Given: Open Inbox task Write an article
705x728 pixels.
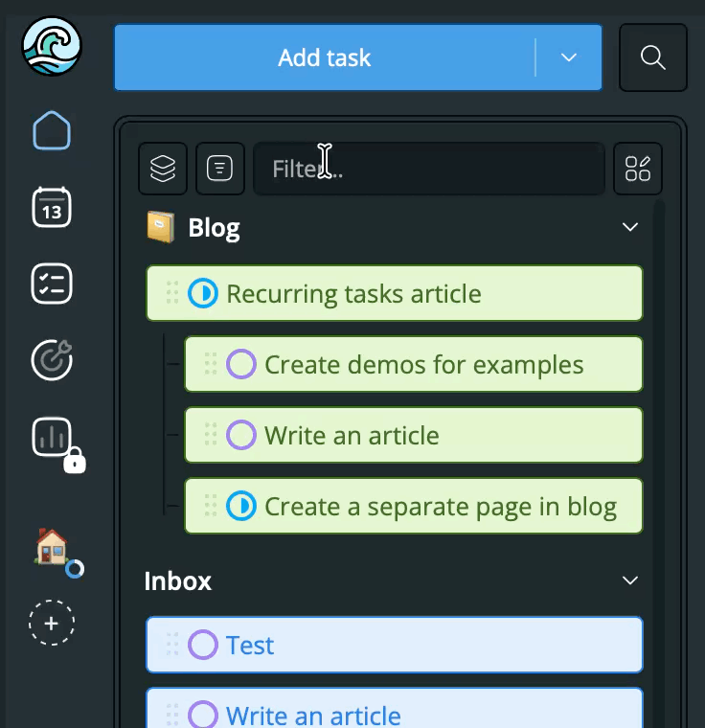Looking at the screenshot, I should [x=395, y=709].
